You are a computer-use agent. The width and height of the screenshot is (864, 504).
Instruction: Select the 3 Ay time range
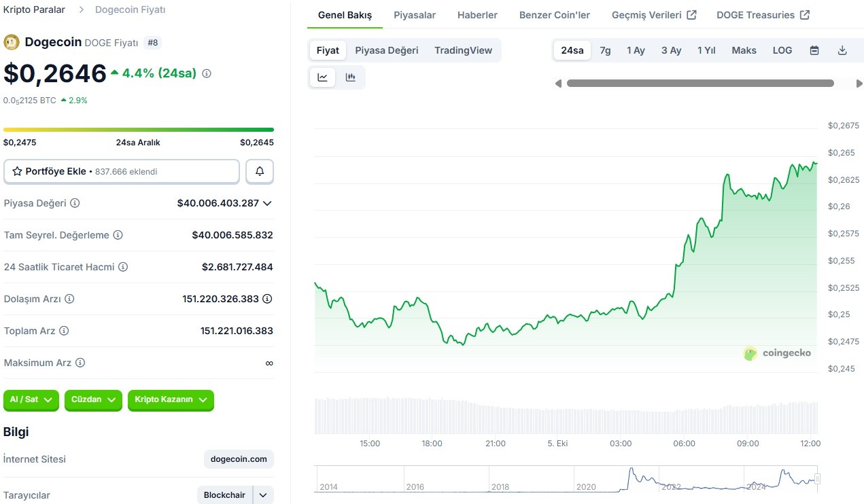tap(671, 50)
